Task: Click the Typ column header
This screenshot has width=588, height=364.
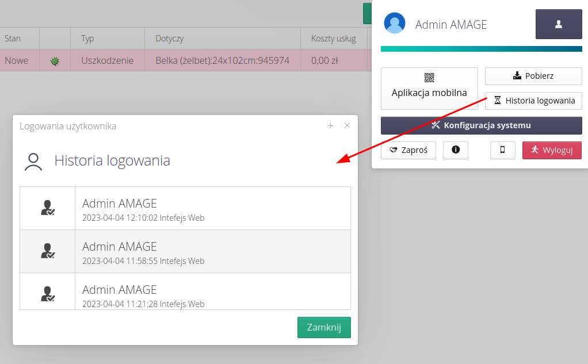Action: (87, 39)
